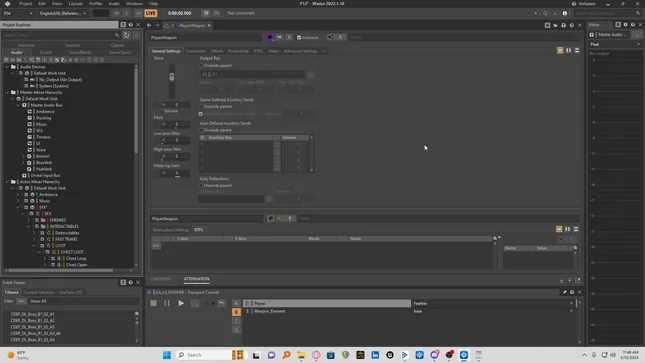Enable Override parent under Game-Defined Auxiliary Sends
Viewport: 645px width, 363px height.
click(x=201, y=107)
